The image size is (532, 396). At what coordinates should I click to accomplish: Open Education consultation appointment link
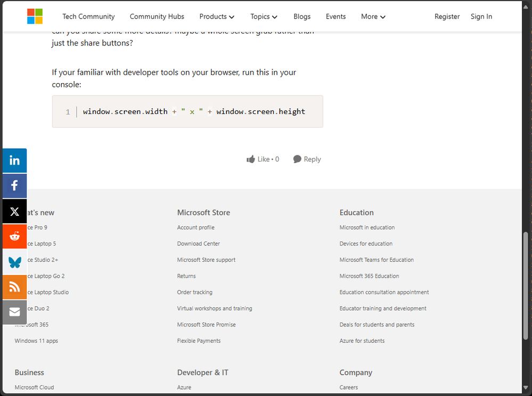point(384,292)
